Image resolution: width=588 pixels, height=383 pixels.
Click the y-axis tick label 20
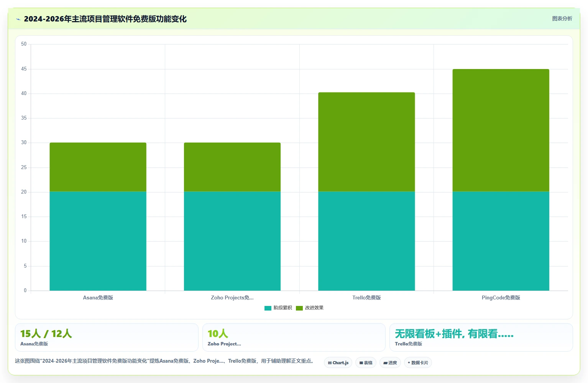(x=24, y=192)
